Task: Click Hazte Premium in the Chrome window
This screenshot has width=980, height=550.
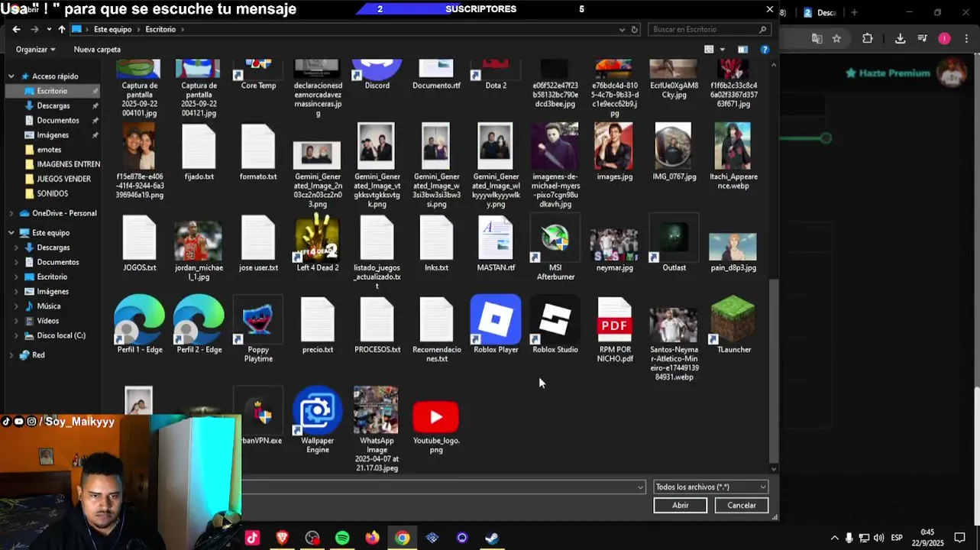Action: (887, 73)
